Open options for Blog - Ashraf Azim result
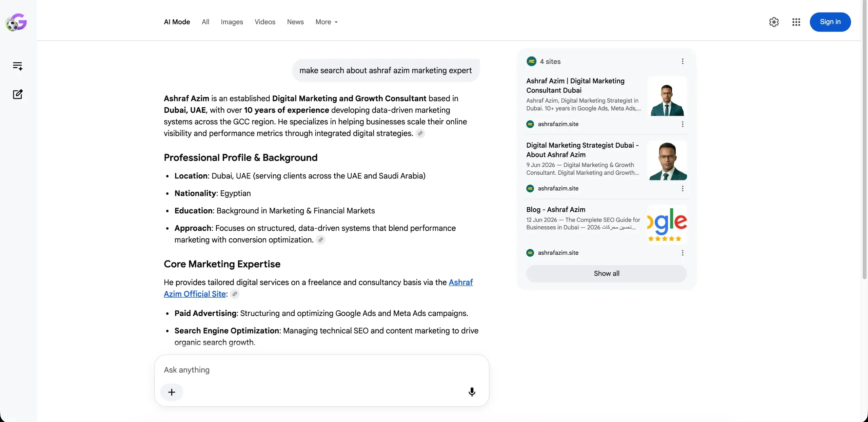Screen dimensions: 868x422 point(683,253)
